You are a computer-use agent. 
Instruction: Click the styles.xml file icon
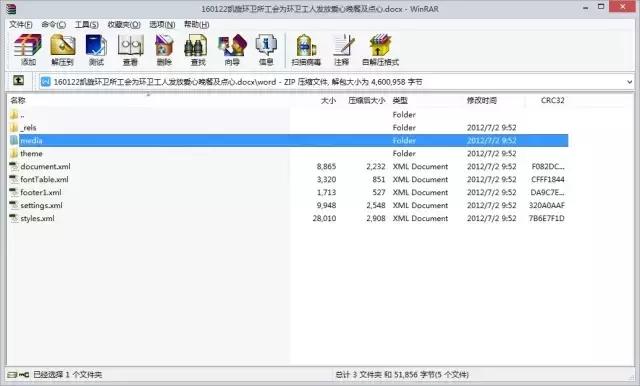14,218
